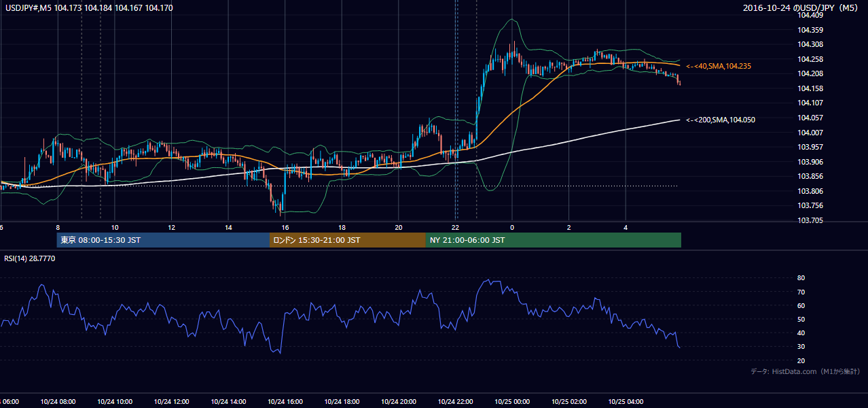Click price axis value 104.057
The width and height of the screenshot is (868, 408).
click(x=811, y=118)
